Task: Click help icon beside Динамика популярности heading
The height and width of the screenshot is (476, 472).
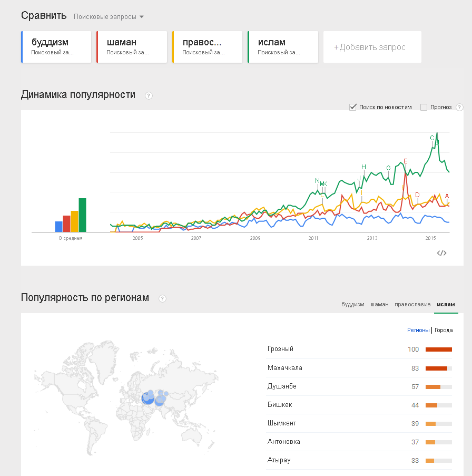Action: (149, 95)
